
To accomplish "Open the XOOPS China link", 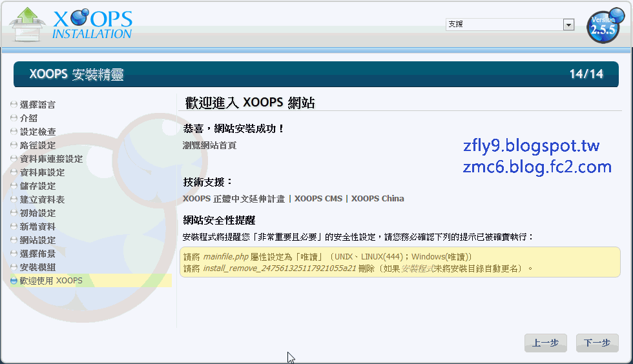I will click(x=377, y=199).
